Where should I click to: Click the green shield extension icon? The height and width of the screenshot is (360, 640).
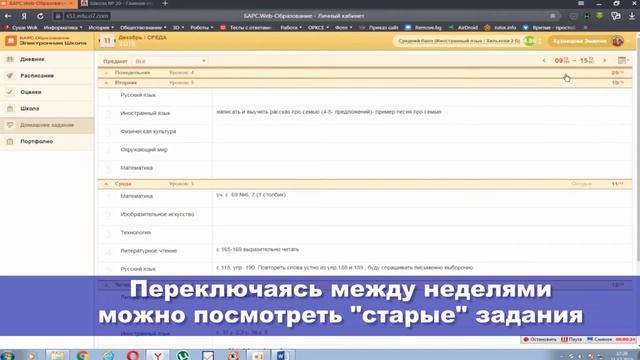[x=600, y=16]
